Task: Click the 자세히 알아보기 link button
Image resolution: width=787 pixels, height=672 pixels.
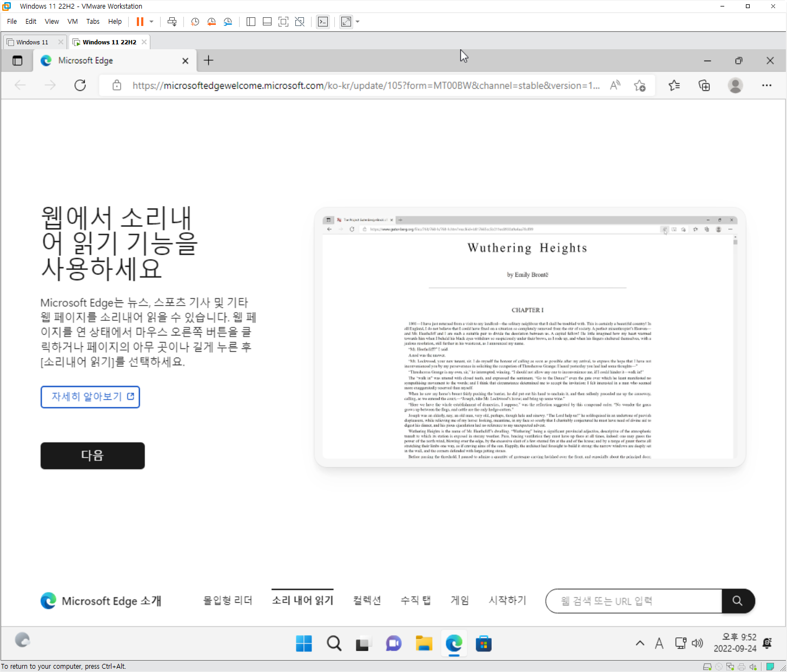Action: pos(90,397)
